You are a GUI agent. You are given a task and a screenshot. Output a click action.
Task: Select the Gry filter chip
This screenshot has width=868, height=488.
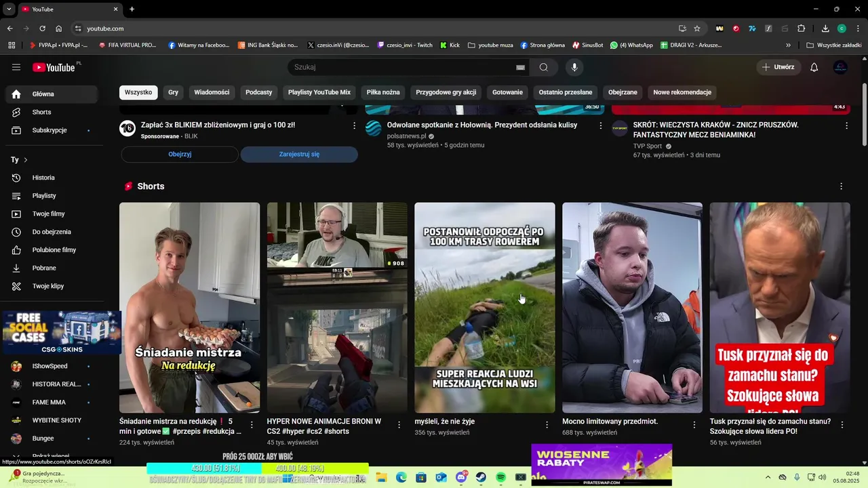(x=174, y=92)
